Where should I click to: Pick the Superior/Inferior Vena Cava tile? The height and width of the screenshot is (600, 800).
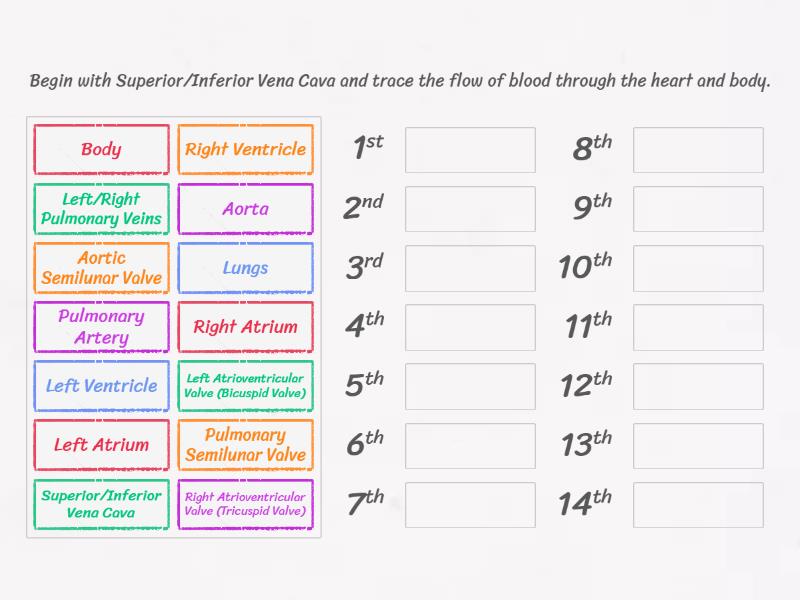pyautogui.click(x=101, y=504)
